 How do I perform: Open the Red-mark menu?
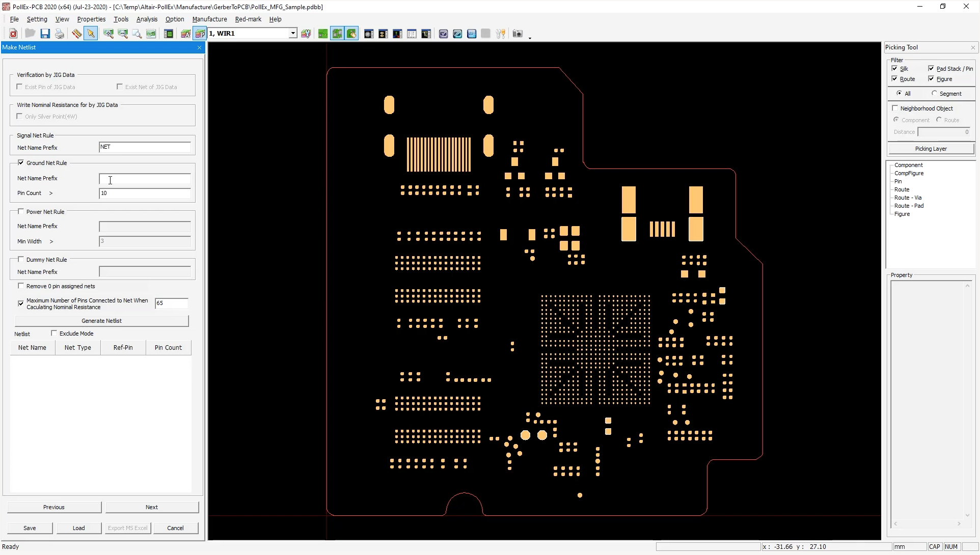(x=248, y=19)
